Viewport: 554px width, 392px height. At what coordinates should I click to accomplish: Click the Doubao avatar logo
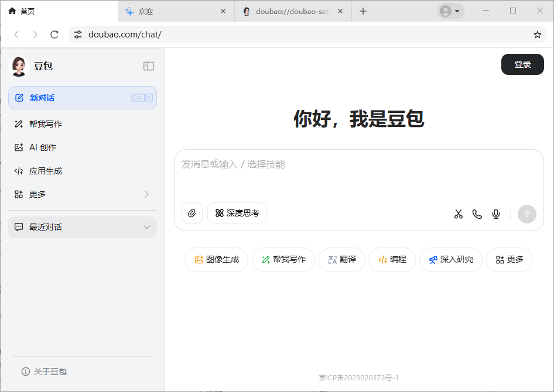[x=18, y=66]
